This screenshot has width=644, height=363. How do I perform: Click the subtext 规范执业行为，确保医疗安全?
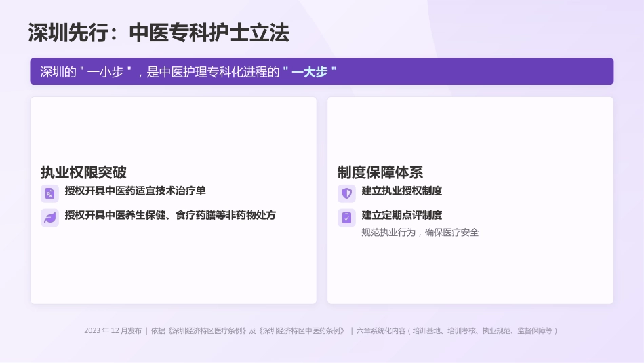pyautogui.click(x=420, y=233)
